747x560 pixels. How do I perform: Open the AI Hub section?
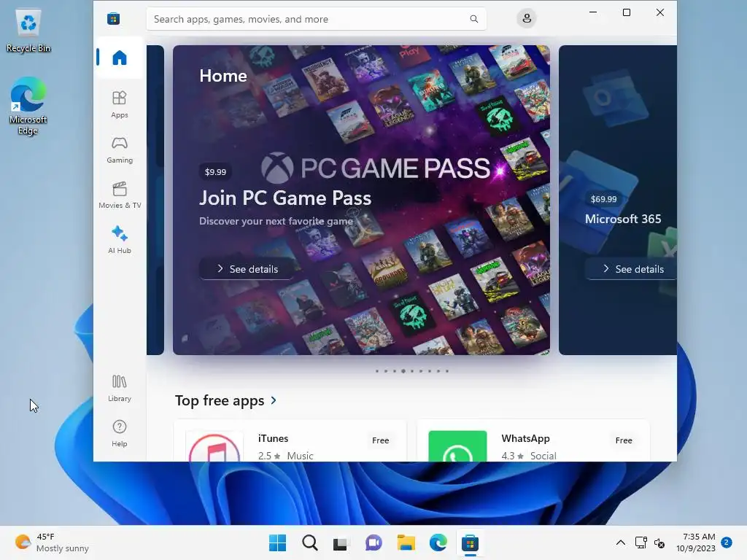click(120, 240)
